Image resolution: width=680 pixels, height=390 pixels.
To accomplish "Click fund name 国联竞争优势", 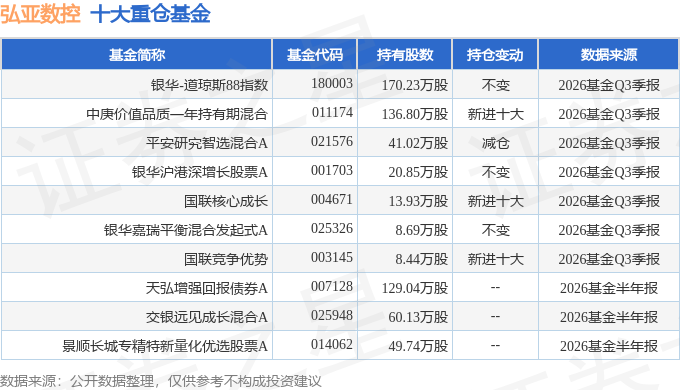I will (226, 259).
